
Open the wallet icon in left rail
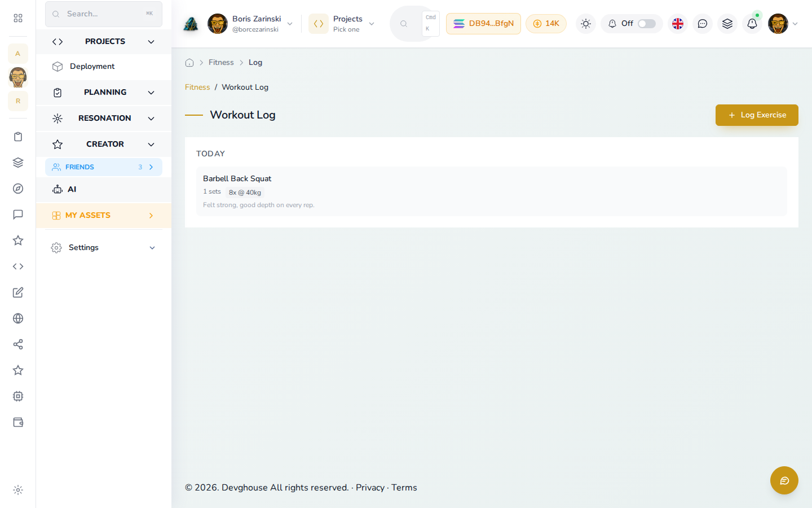[x=18, y=422]
